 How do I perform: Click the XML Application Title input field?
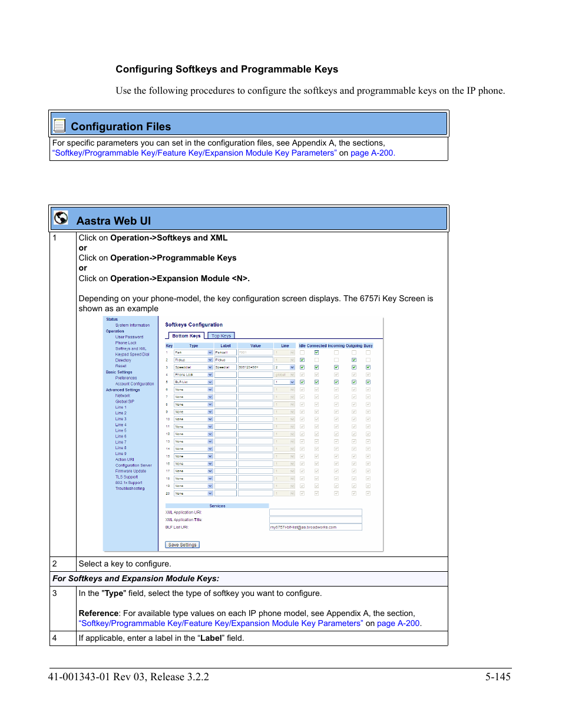click(315, 519)
